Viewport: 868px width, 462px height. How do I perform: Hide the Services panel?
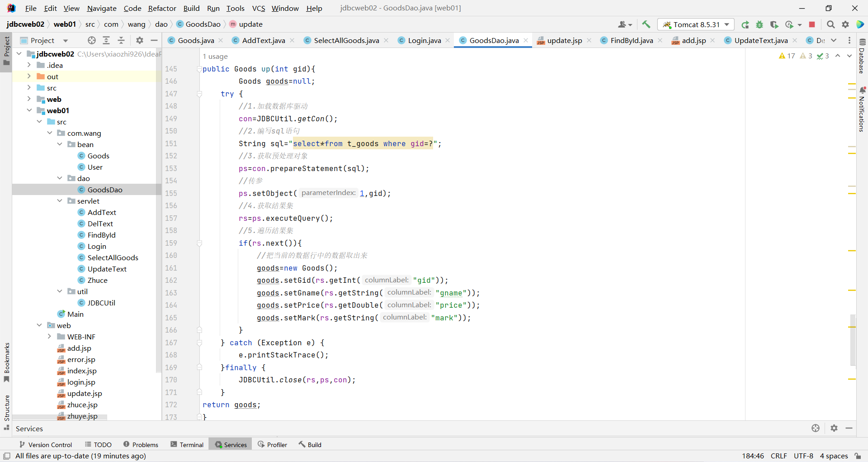pos(849,428)
